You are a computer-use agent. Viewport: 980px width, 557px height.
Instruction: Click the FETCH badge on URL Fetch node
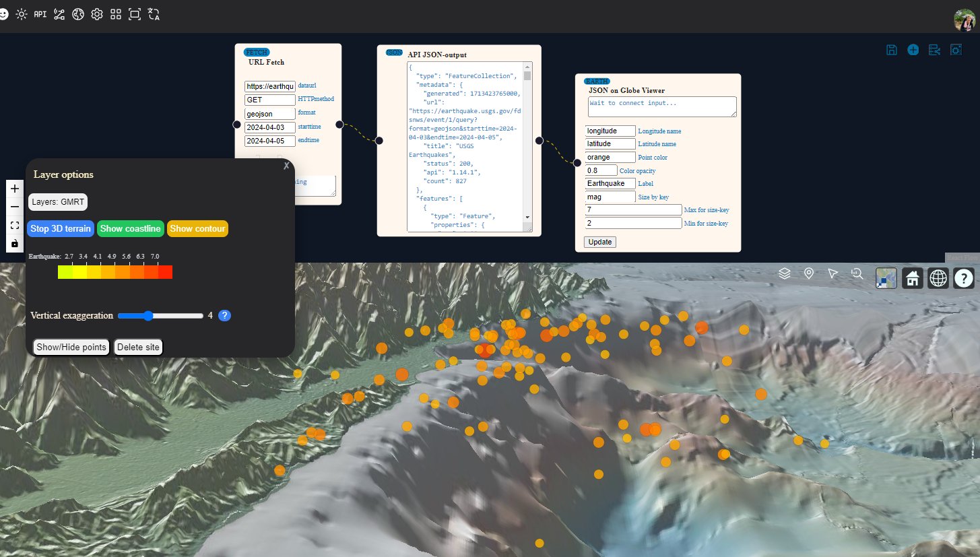click(x=257, y=52)
